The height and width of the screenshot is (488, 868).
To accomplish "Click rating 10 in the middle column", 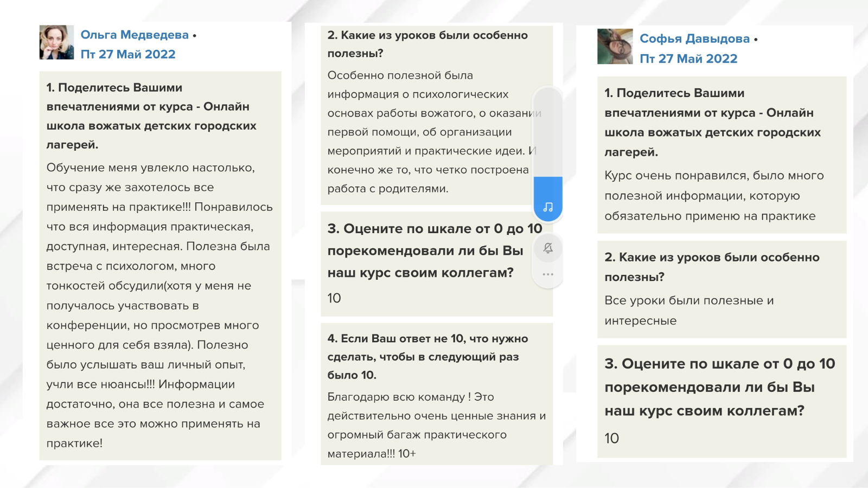I will click(334, 298).
